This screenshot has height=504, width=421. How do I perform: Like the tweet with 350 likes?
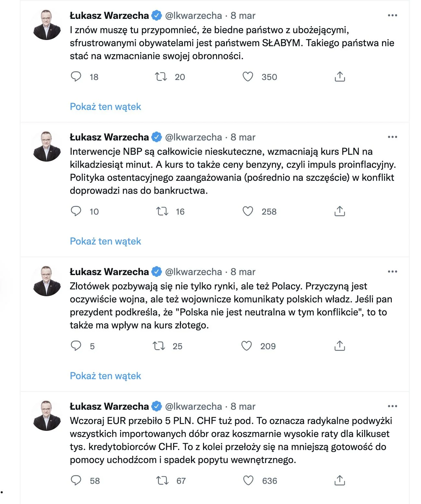[248, 77]
